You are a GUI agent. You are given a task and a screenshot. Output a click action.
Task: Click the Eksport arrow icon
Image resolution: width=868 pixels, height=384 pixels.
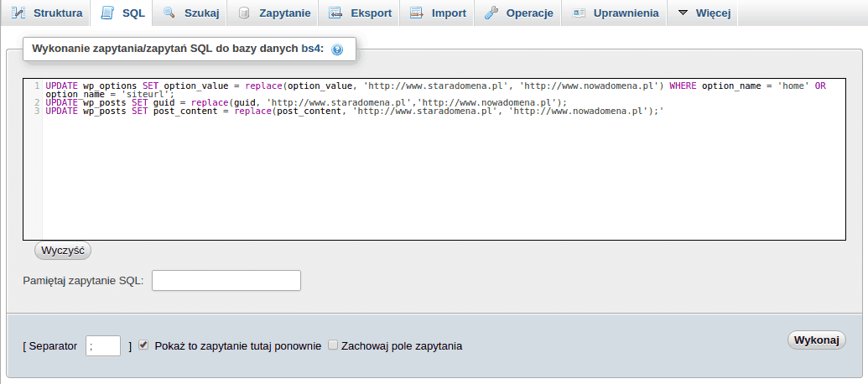coord(335,13)
